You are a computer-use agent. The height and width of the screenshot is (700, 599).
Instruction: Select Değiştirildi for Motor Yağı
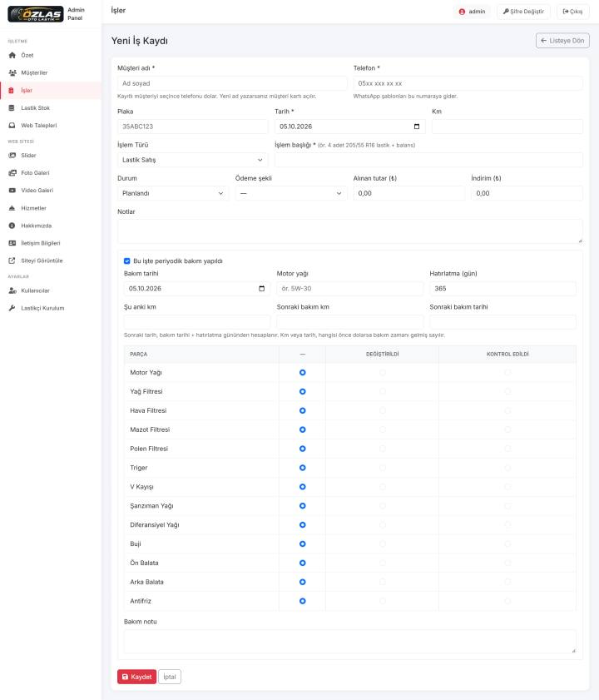pos(383,372)
